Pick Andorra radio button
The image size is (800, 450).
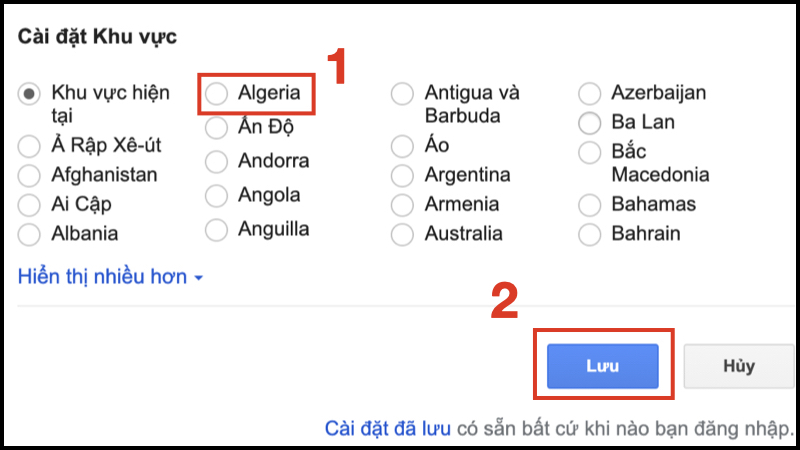[x=217, y=161]
